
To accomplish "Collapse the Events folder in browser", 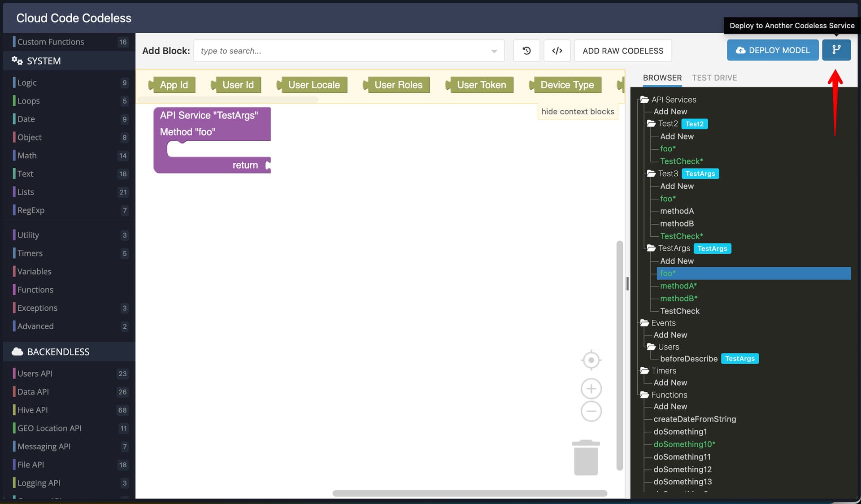I will [x=645, y=323].
